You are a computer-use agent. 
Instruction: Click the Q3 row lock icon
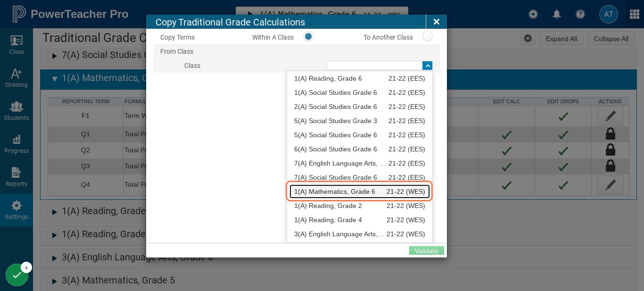pos(611,166)
